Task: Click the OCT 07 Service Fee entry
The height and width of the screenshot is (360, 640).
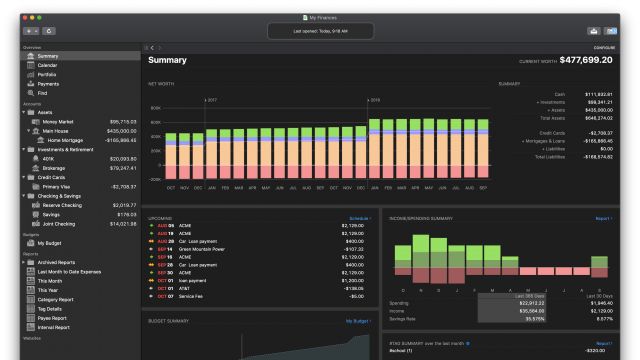Action: coord(257,296)
